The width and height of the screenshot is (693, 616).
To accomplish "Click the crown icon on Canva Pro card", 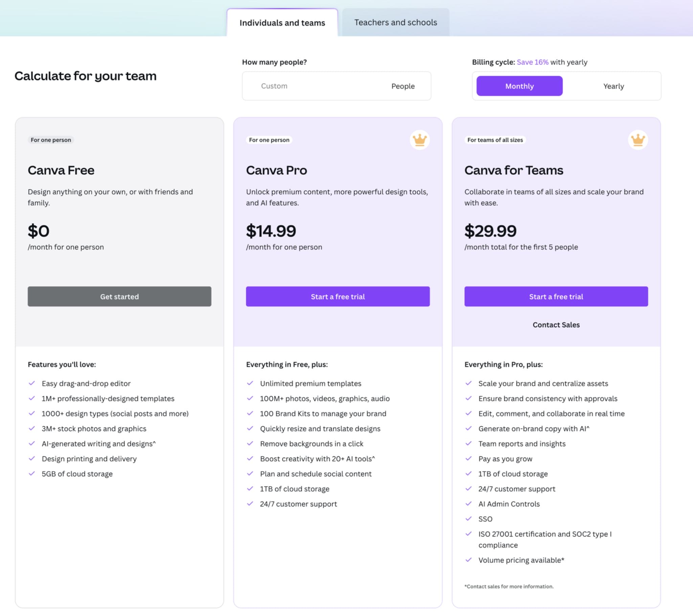I will tap(420, 140).
